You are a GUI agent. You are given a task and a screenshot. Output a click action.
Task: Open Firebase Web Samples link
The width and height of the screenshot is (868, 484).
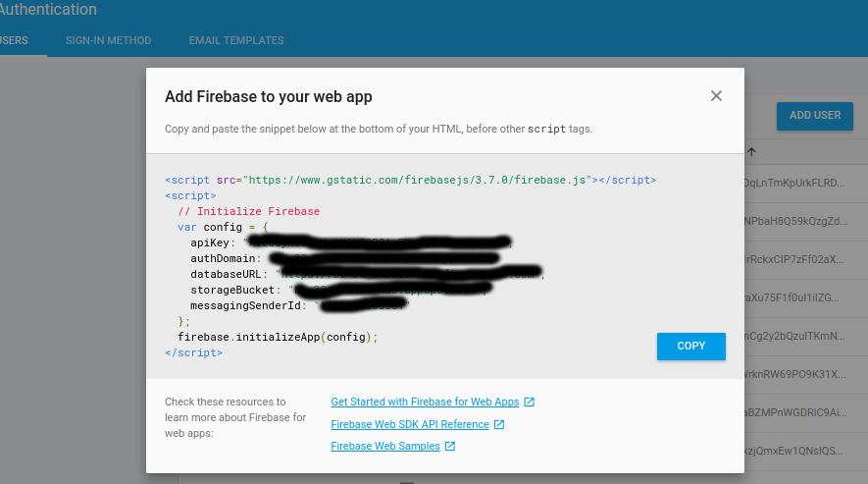[x=385, y=447]
